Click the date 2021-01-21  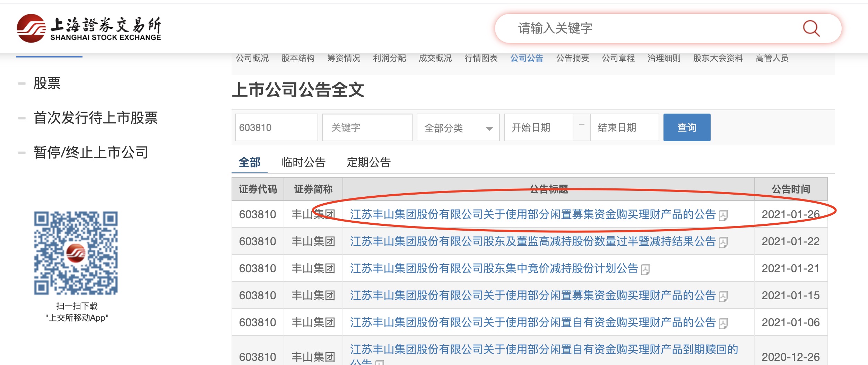pyautogui.click(x=791, y=269)
